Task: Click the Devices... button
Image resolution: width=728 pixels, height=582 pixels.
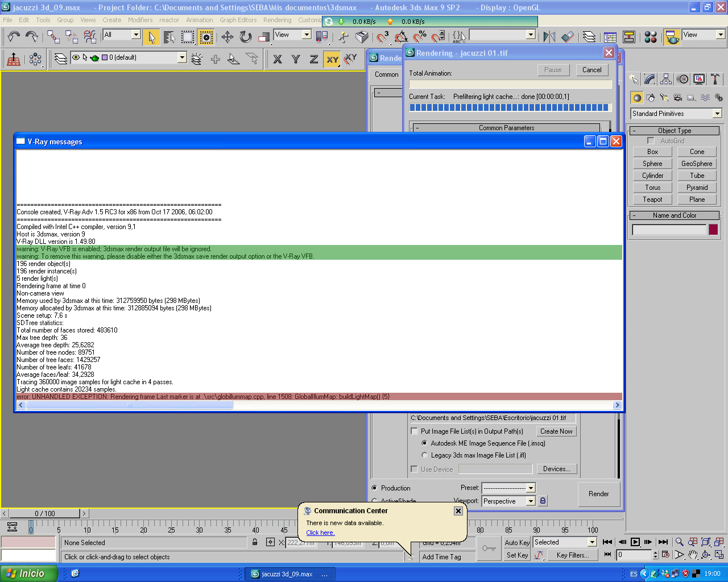Action: pos(556,469)
